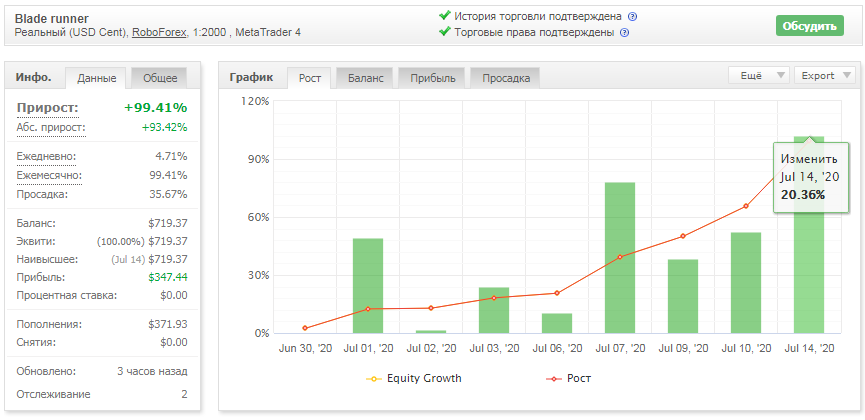Toggle Equity Growth legend marker
Image resolution: width=865 pixels, height=420 pixels.
[x=373, y=379]
